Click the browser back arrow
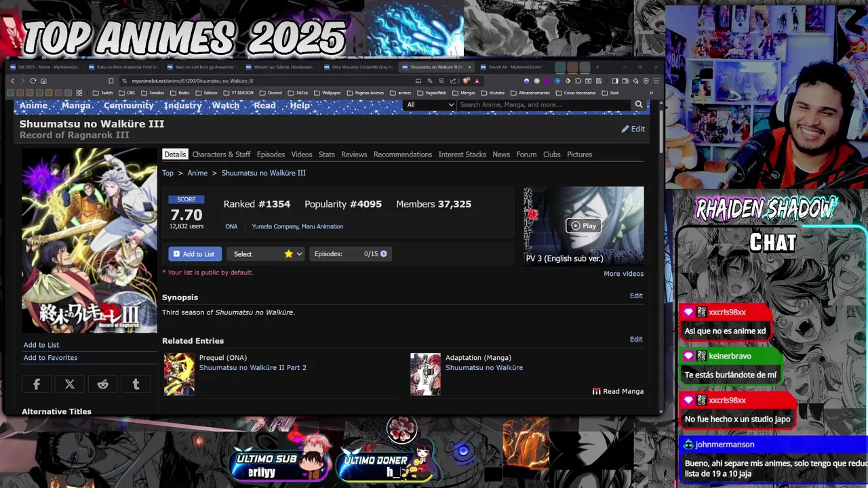Image resolution: width=868 pixels, height=488 pixels. pyautogui.click(x=12, y=81)
